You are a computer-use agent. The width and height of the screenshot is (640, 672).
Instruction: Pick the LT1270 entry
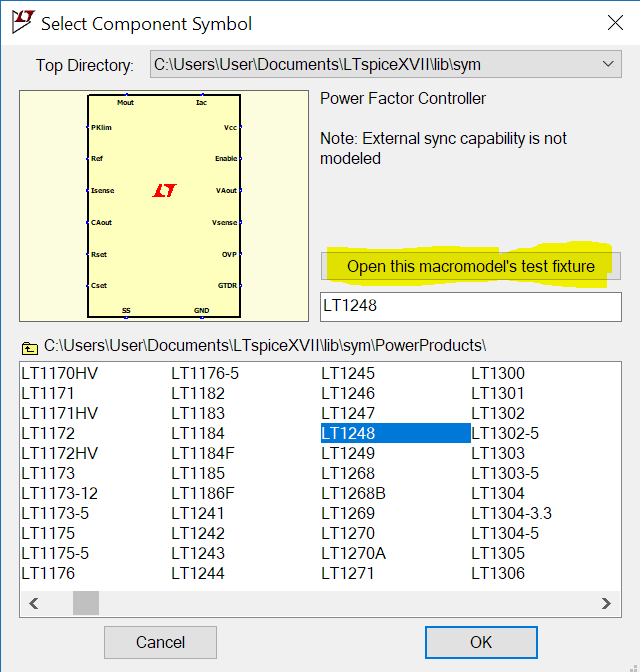tap(348, 533)
